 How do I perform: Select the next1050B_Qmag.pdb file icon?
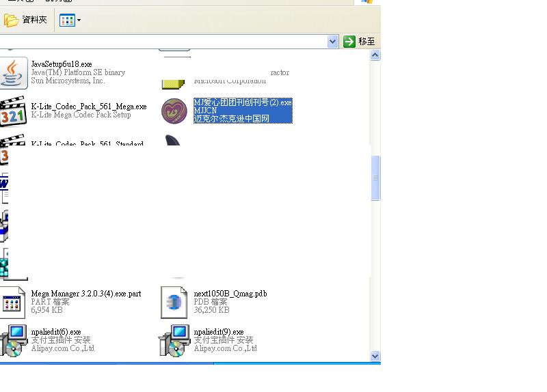174,302
